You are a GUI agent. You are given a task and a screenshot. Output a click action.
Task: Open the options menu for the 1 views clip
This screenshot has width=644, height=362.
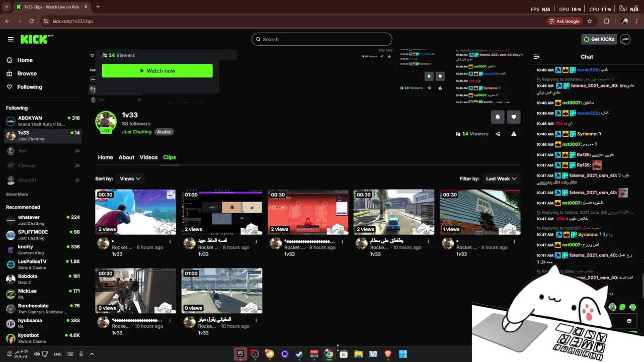514,241
